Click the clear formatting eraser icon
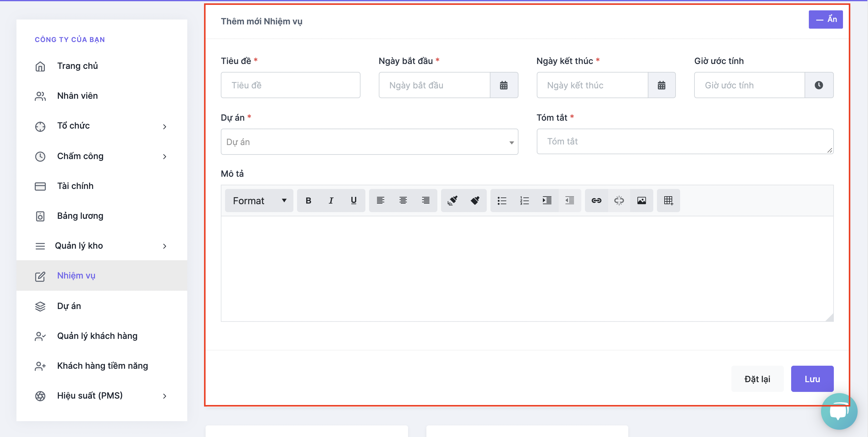The width and height of the screenshot is (868, 437). [x=475, y=201]
